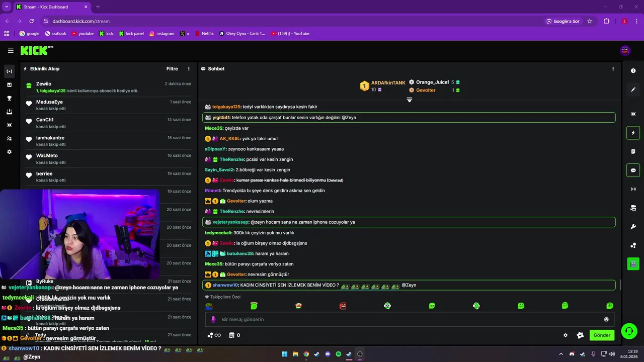Image resolution: width=644 pixels, height=362 pixels.
Task: Click username batuhanc38 in chat
Action: pyautogui.click(x=240, y=253)
